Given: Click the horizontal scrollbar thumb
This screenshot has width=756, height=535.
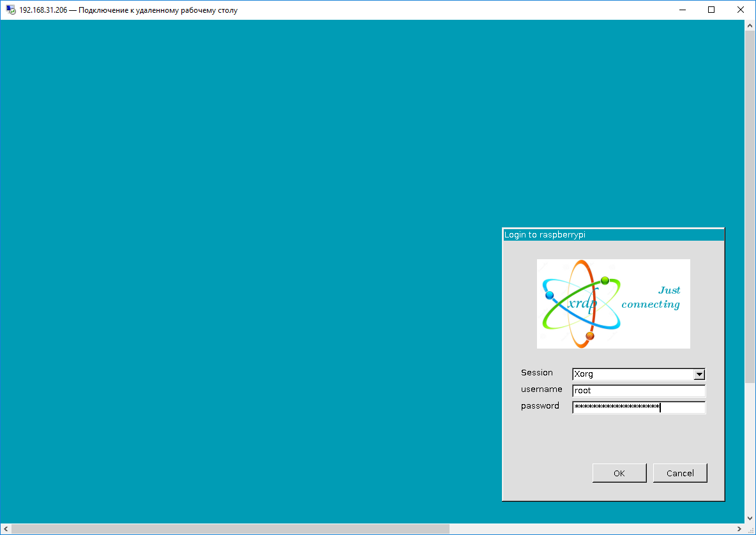Looking at the screenshot, I should point(231,529).
